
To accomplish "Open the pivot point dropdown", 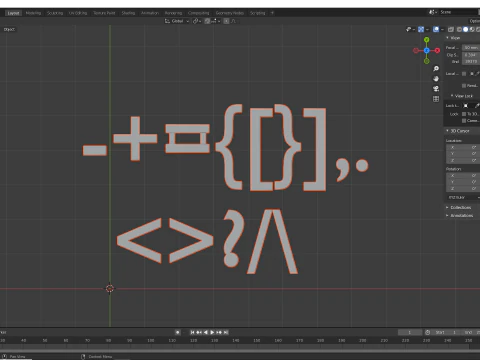I will pyautogui.click(x=197, y=21).
